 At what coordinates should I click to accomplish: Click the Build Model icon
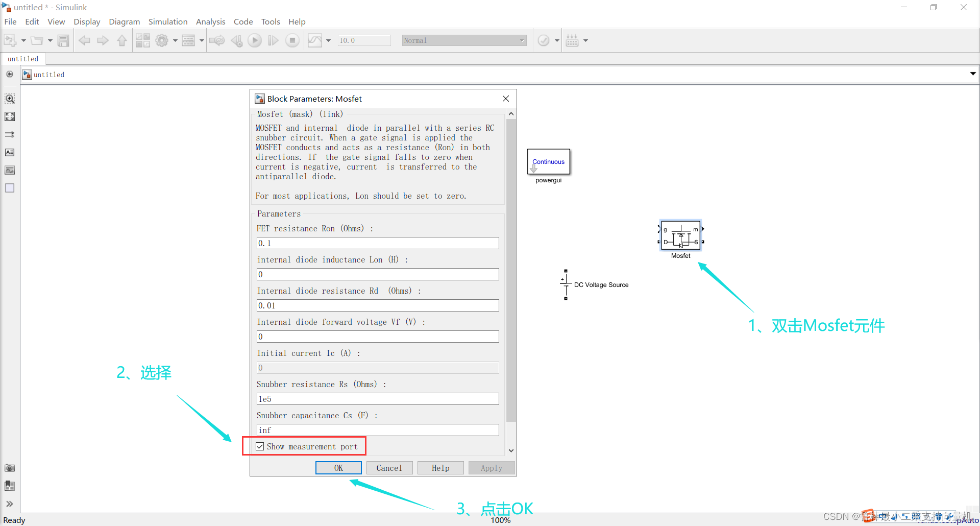point(572,40)
